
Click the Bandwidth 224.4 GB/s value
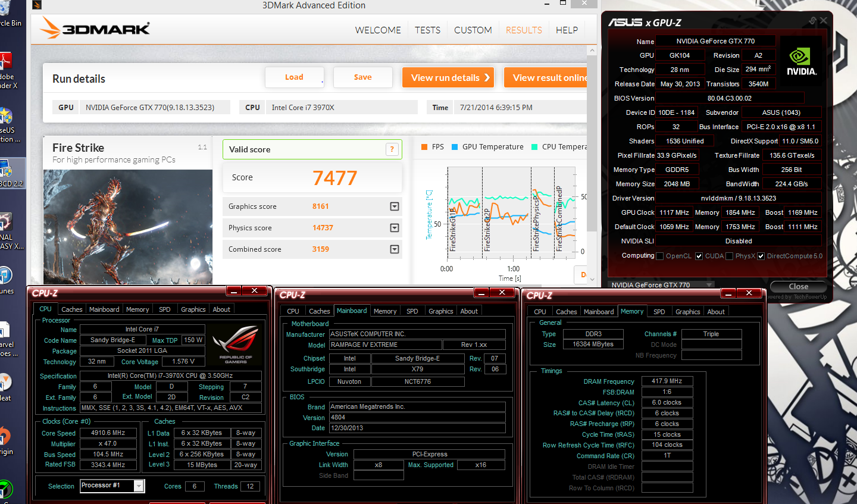(x=791, y=184)
